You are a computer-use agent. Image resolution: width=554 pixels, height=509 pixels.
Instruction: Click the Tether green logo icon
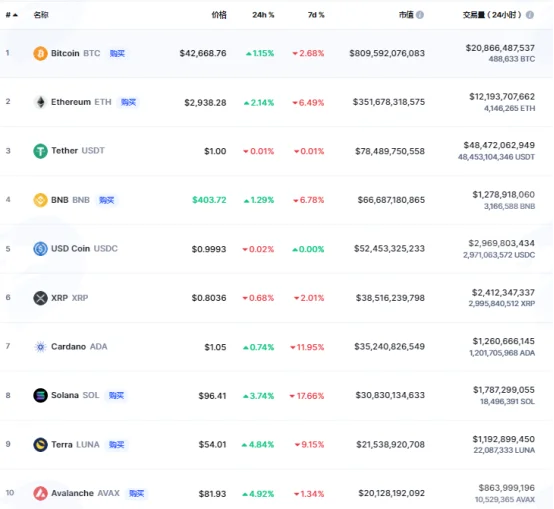coord(40,151)
